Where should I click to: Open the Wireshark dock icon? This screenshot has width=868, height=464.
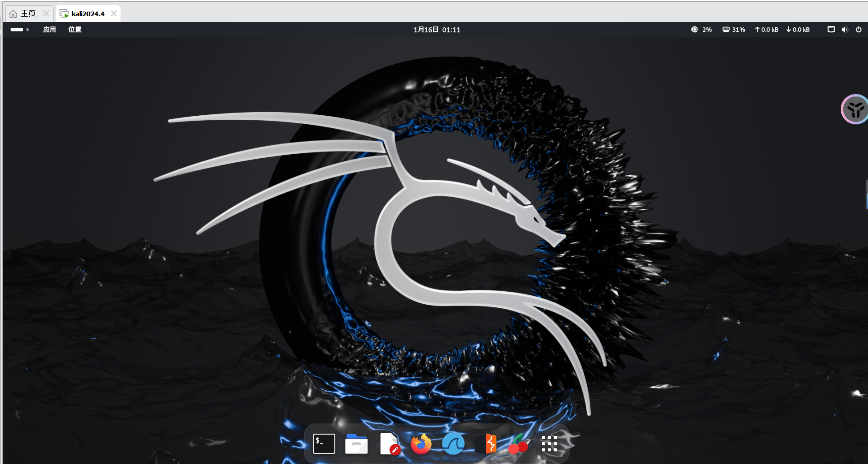pyautogui.click(x=453, y=444)
